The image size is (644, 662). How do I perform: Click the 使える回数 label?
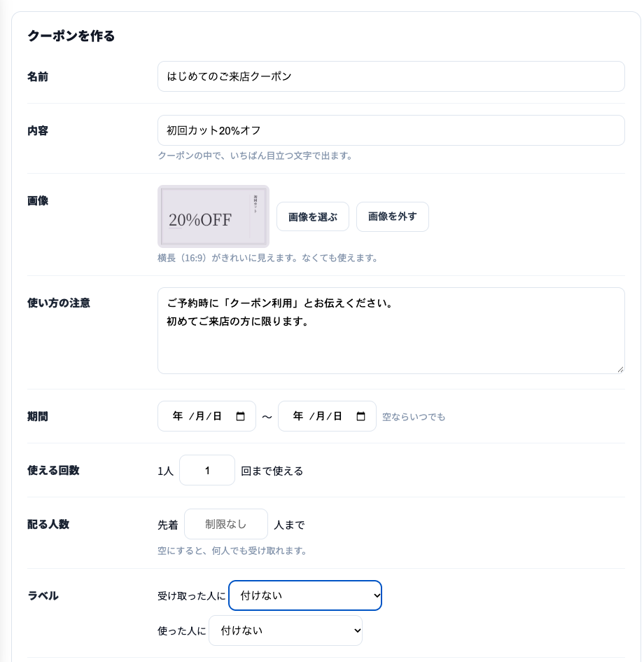tap(54, 470)
